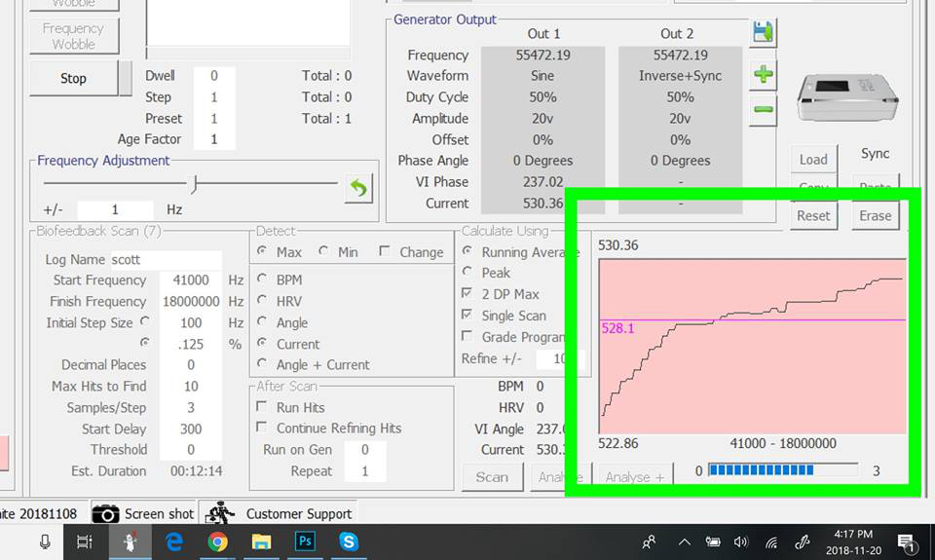The image size is (935, 560).
Task: Click the Log Name field containing scott
Action: [x=166, y=259]
